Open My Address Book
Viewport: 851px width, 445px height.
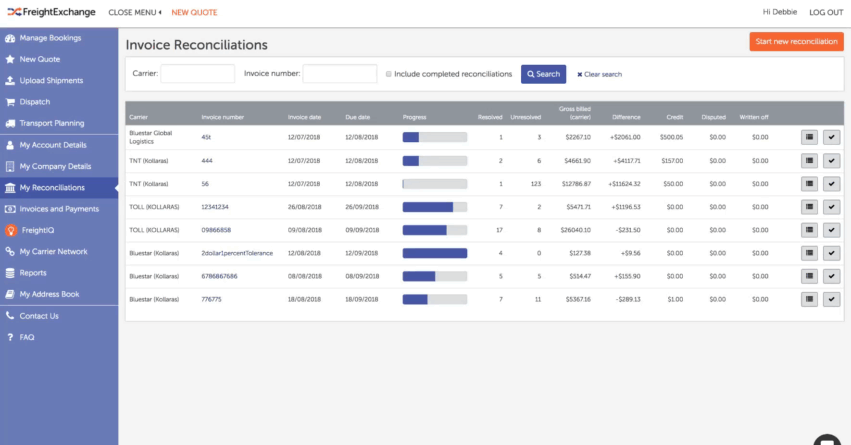[x=59, y=294]
